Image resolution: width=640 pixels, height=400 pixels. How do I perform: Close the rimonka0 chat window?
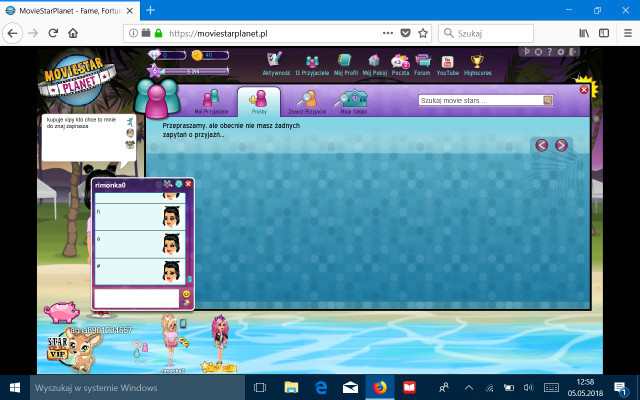pyautogui.click(x=188, y=185)
